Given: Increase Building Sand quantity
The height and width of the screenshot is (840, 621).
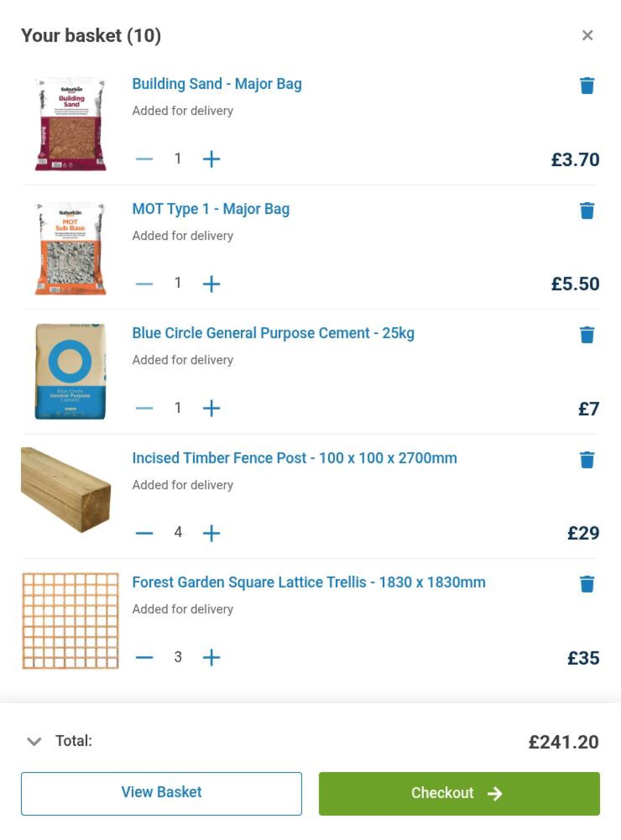Looking at the screenshot, I should pyautogui.click(x=211, y=159).
